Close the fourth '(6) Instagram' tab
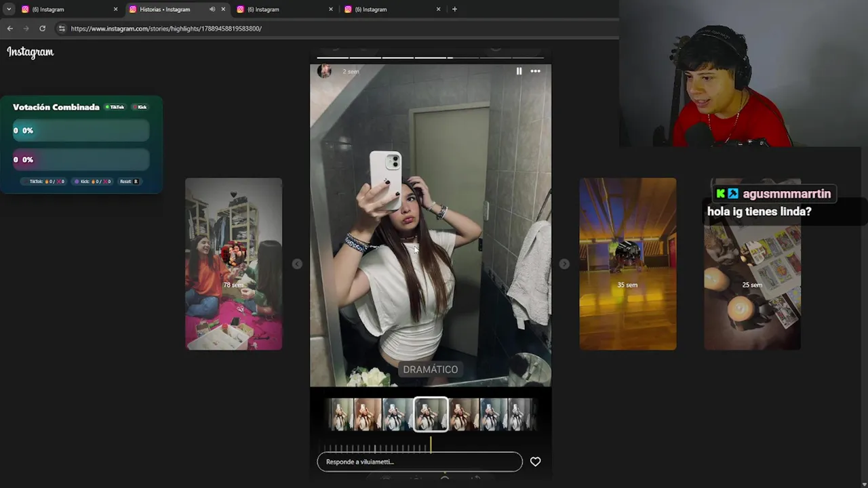The width and height of the screenshot is (868, 488). [438, 9]
